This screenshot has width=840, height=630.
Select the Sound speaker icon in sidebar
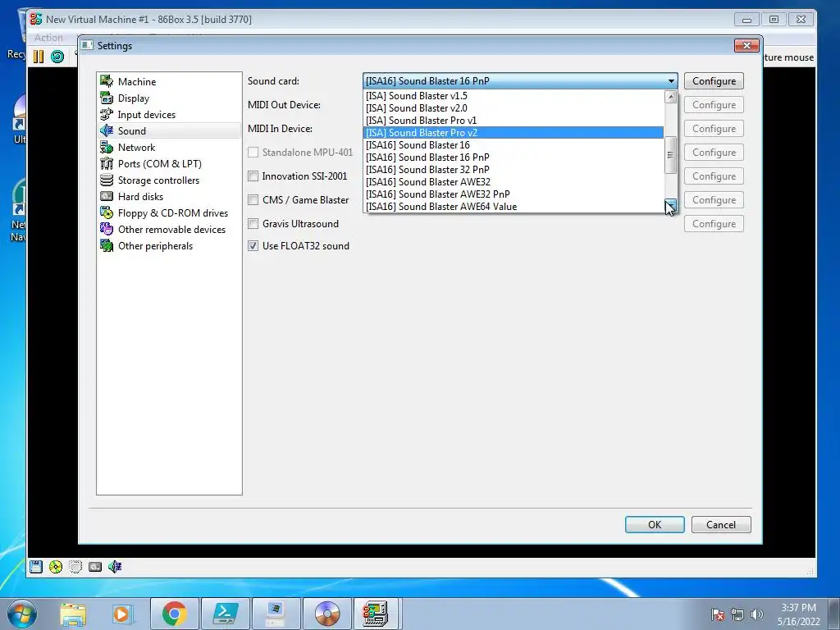coord(107,130)
